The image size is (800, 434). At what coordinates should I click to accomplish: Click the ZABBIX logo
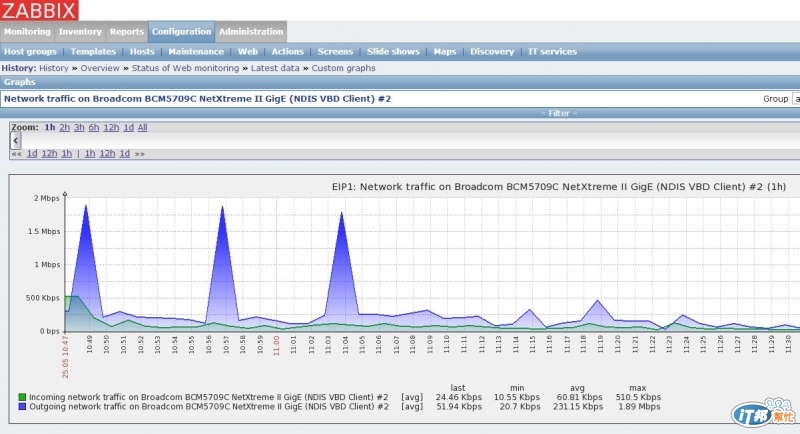pos(39,10)
